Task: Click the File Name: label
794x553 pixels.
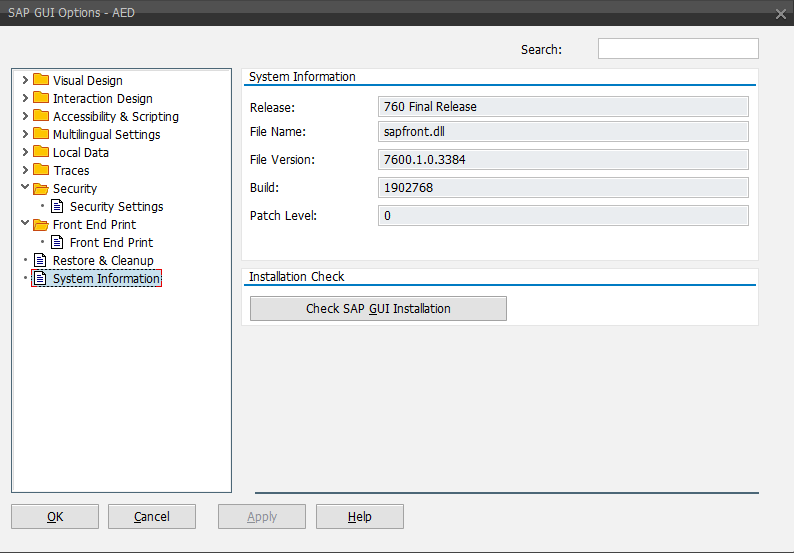Action: coord(277,132)
